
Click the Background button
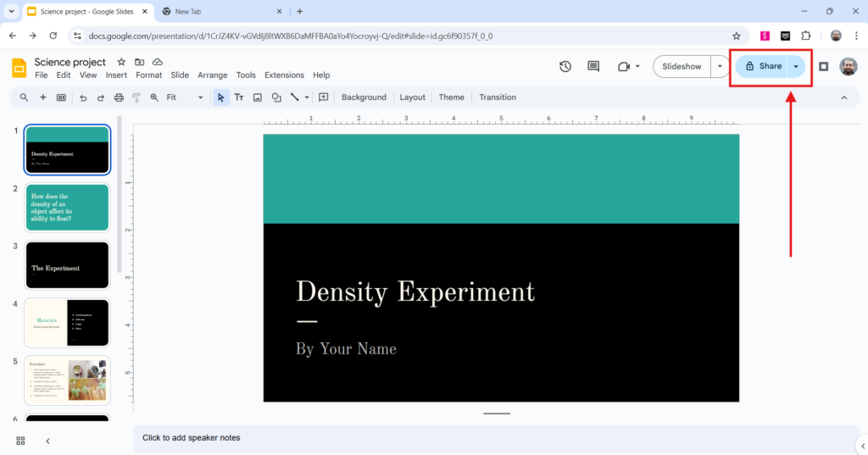pyautogui.click(x=364, y=97)
